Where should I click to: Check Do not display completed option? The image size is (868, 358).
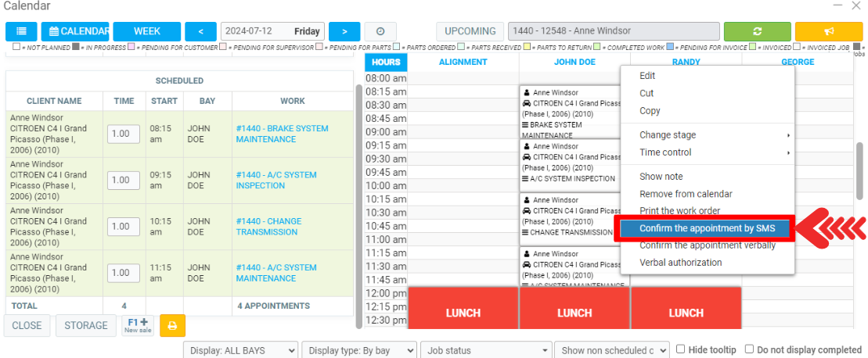749,349
